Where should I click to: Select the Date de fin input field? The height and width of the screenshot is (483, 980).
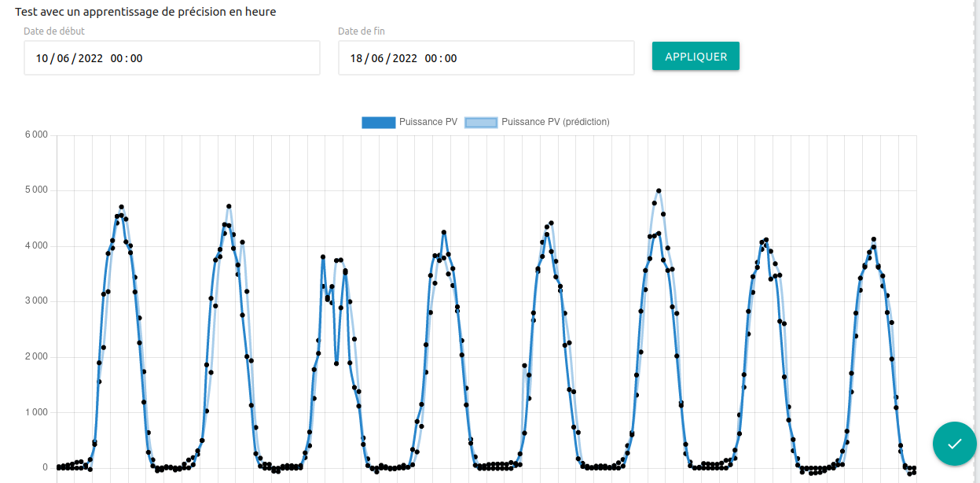pos(485,57)
